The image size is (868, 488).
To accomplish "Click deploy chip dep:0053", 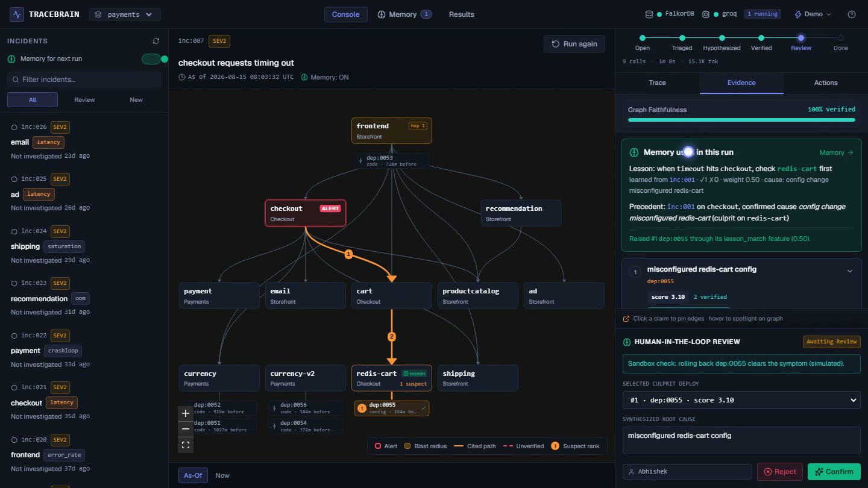I will [392, 161].
